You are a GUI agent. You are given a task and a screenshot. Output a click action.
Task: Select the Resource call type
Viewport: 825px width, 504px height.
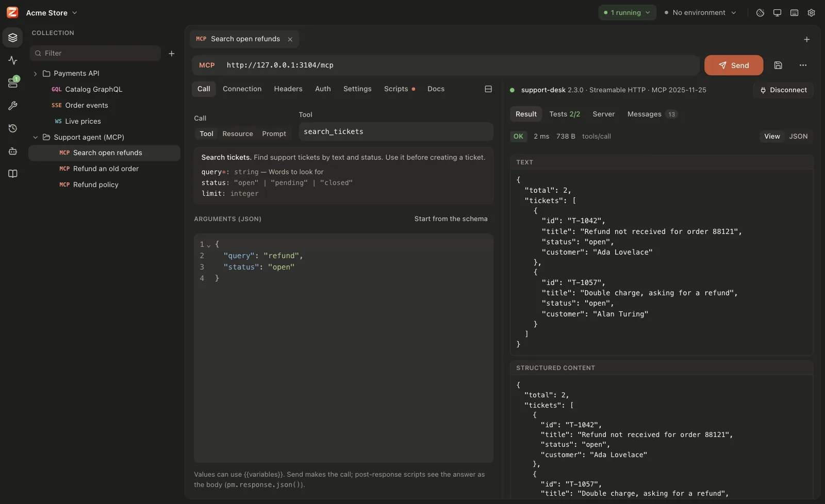[238, 134]
